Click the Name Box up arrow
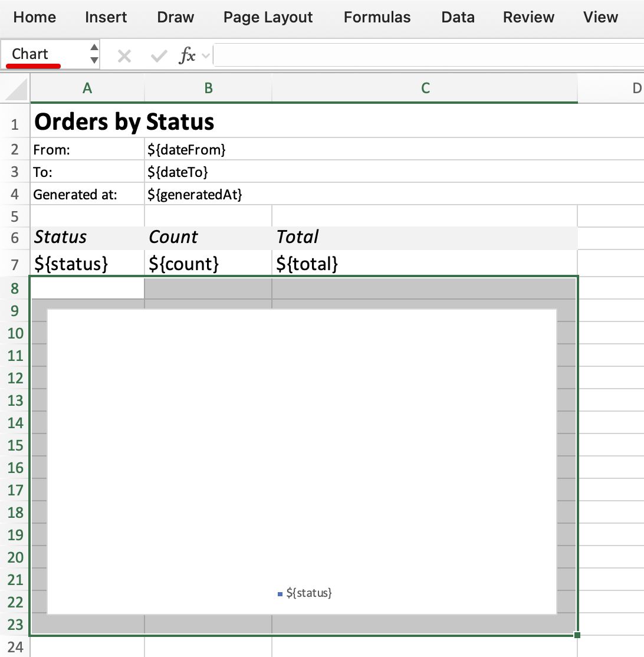This screenshot has width=644, height=657. tap(94, 49)
